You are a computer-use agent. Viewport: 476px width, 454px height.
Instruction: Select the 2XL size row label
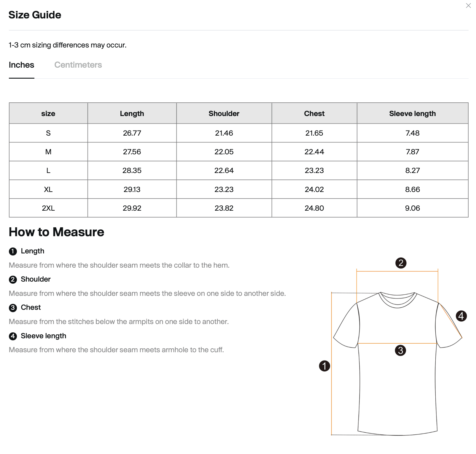click(x=48, y=208)
